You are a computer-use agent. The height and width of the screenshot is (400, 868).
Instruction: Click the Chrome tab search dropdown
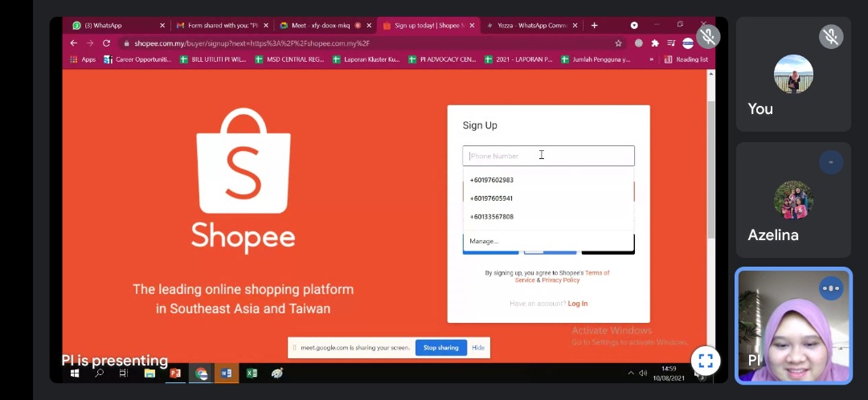[x=634, y=26]
